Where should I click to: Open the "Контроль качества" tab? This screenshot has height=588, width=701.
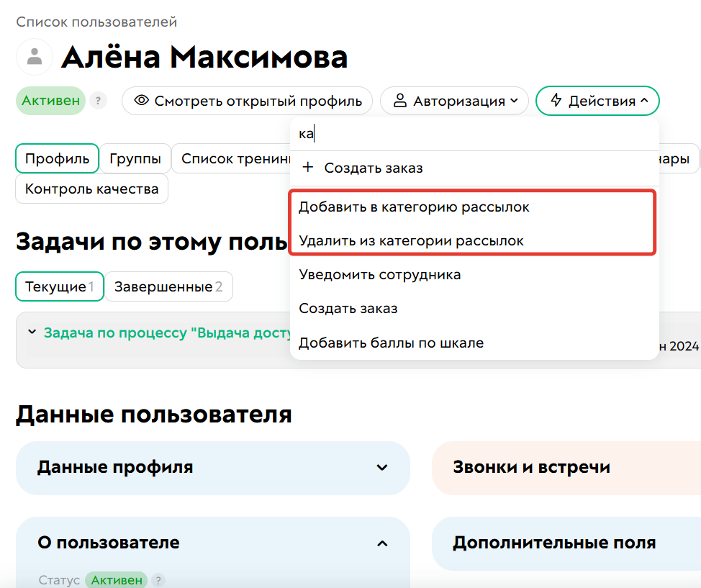(91, 189)
